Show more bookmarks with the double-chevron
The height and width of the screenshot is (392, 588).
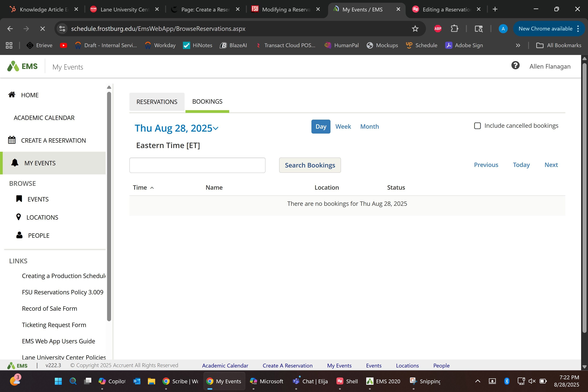[x=518, y=46]
